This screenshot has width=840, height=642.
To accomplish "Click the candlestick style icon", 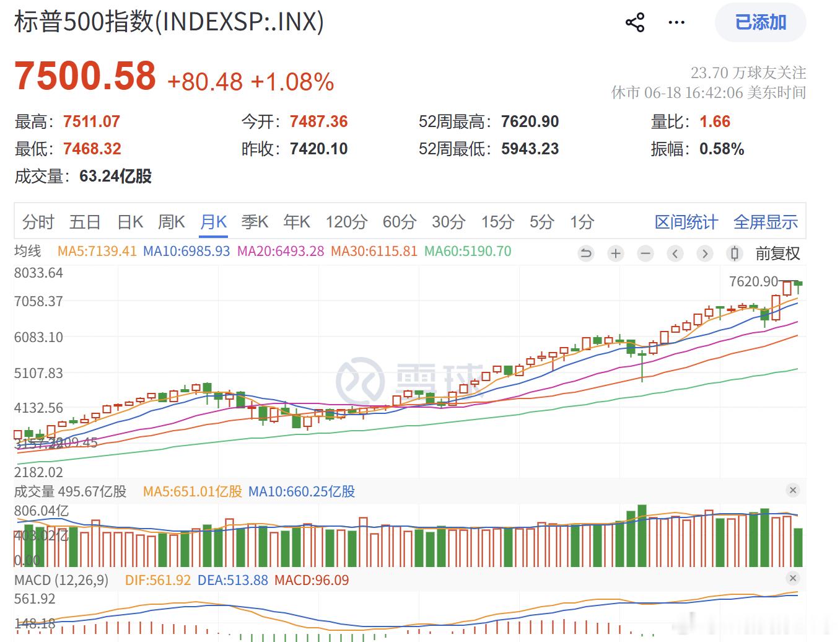I will pos(735,253).
